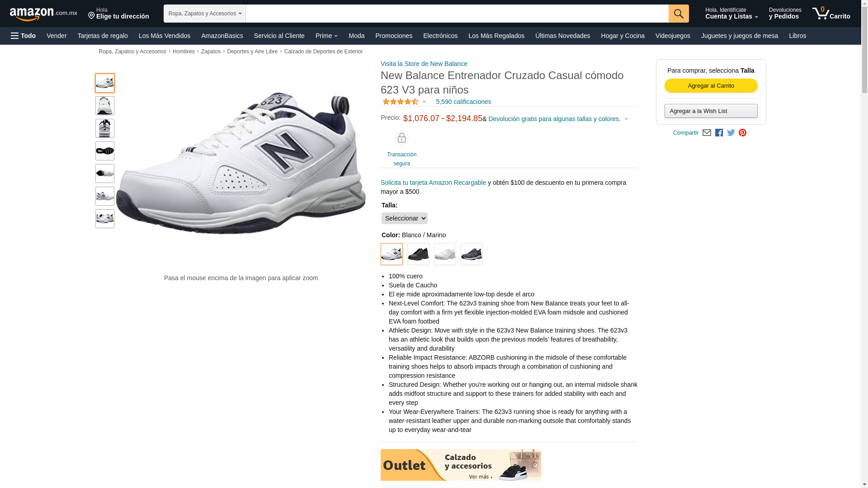Expand the search category dropdown
This screenshot has width=868, height=488.
click(205, 14)
